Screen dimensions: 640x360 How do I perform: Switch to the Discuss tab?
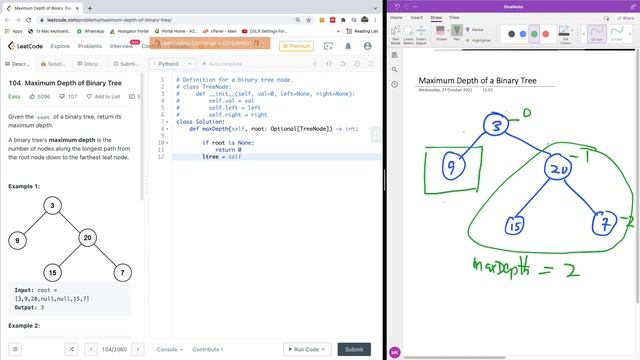click(x=89, y=64)
